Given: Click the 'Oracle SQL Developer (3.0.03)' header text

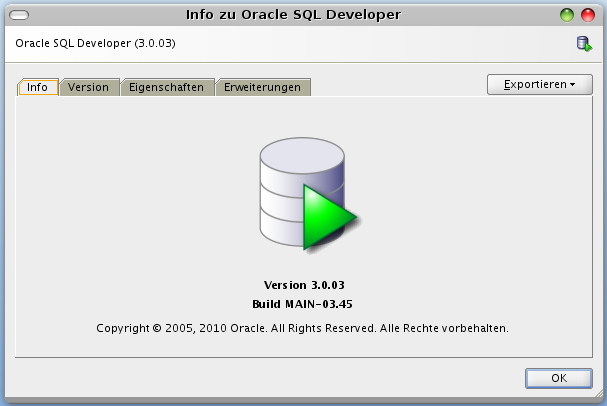Looking at the screenshot, I should click(95, 43).
